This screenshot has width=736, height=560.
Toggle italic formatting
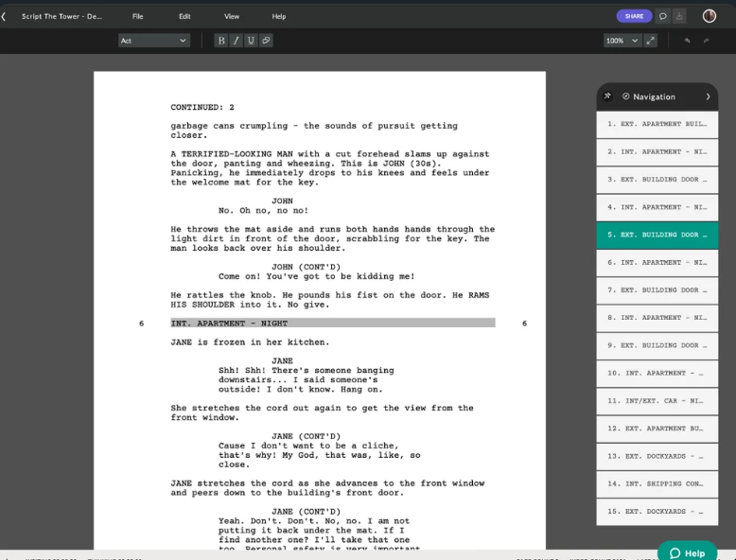coord(237,41)
